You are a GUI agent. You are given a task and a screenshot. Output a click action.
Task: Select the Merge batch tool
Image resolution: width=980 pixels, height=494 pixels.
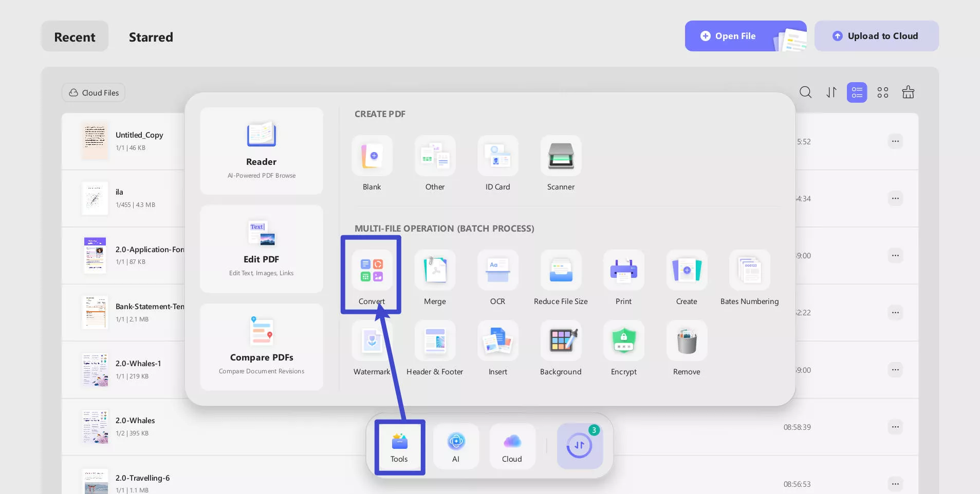pos(435,271)
